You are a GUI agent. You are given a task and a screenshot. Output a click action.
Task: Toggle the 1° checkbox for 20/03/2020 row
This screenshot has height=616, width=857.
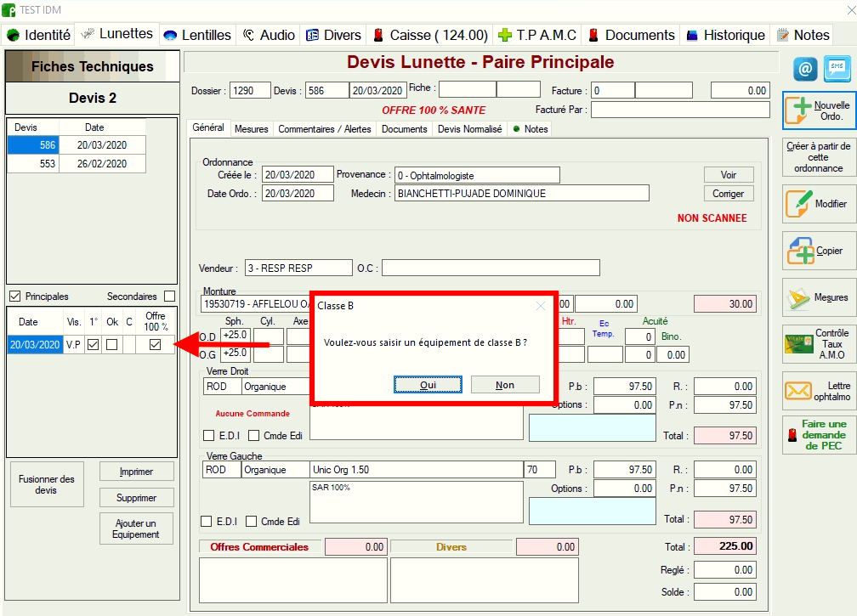click(94, 345)
